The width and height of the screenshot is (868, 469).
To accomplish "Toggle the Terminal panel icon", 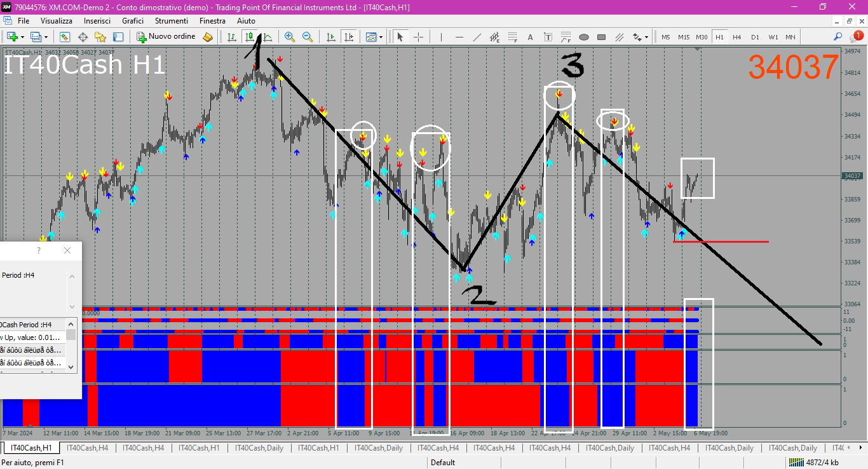I will coord(118,37).
